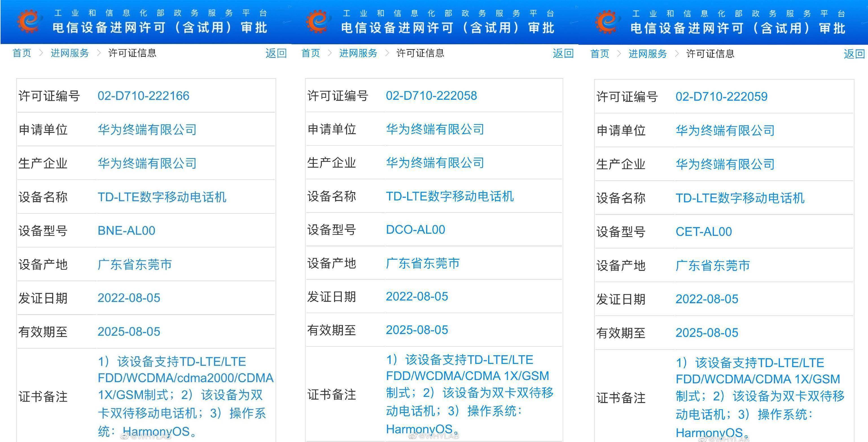Open 首页 breadcrumb in left panel
This screenshot has width=868, height=442.
pyautogui.click(x=22, y=53)
